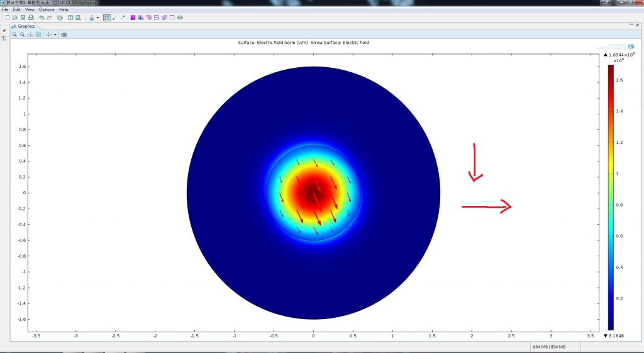Fit plot with zoom extents icon

tap(38, 35)
